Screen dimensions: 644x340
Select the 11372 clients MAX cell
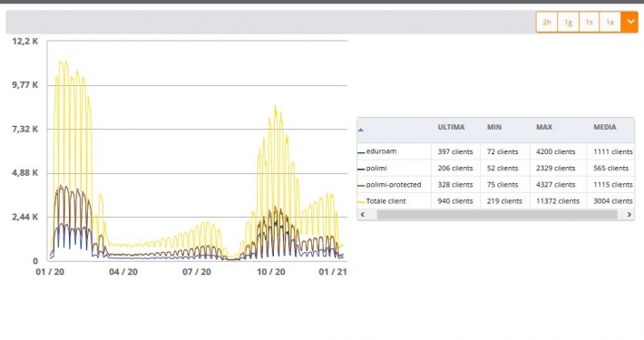(557, 200)
